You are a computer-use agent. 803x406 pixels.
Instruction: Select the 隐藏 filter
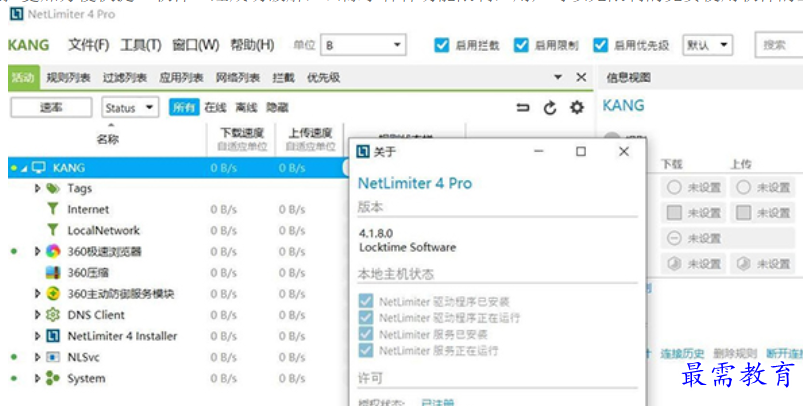click(x=277, y=108)
